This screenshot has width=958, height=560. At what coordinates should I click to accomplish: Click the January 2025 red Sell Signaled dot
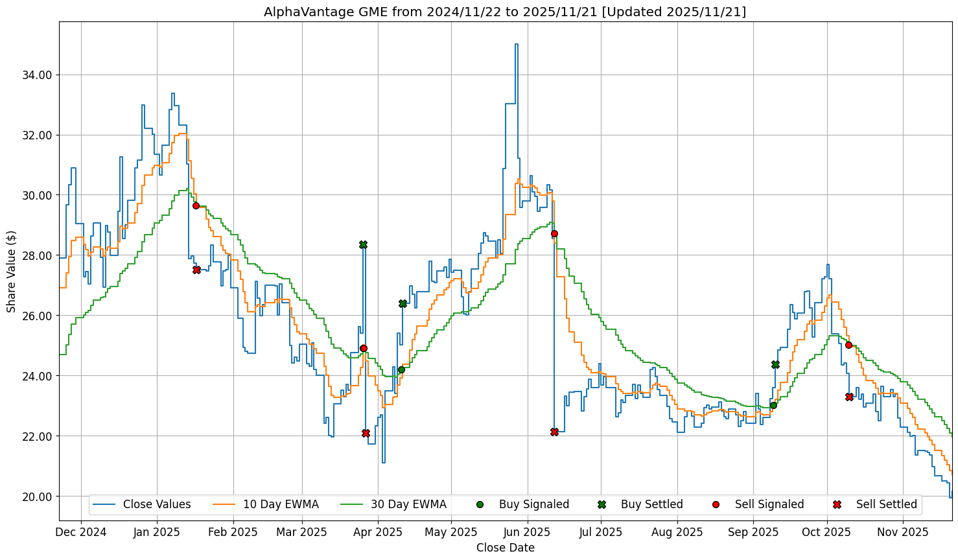(196, 205)
